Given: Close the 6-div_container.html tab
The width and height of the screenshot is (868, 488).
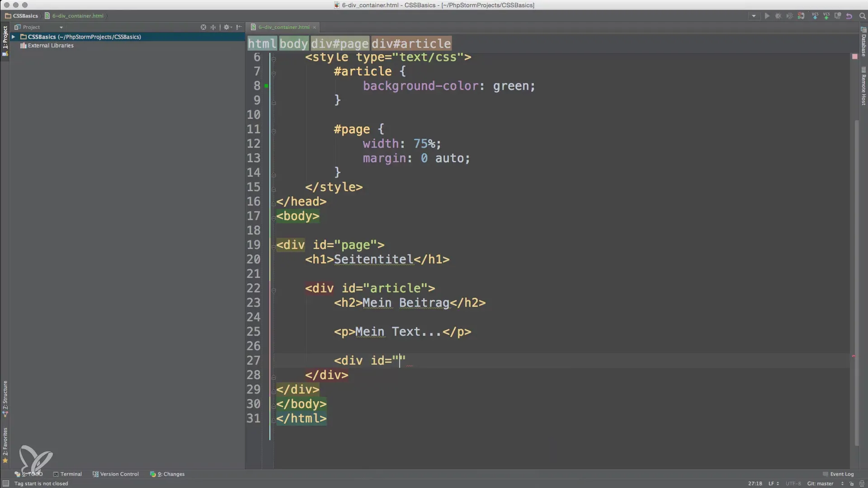Looking at the screenshot, I should point(315,27).
